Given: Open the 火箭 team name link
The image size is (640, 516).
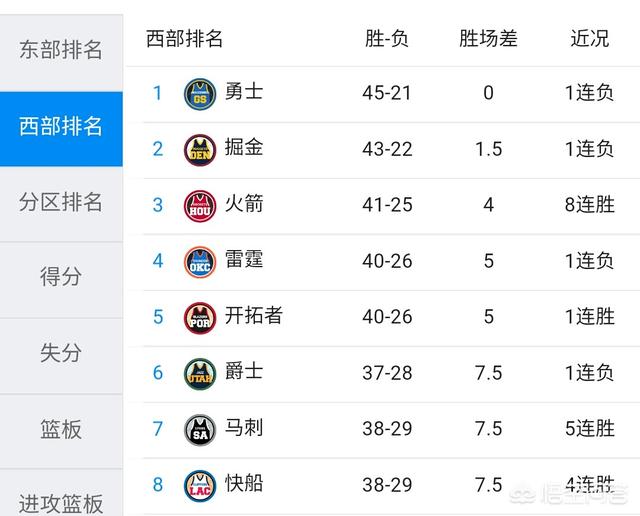Looking at the screenshot, I should tap(244, 203).
